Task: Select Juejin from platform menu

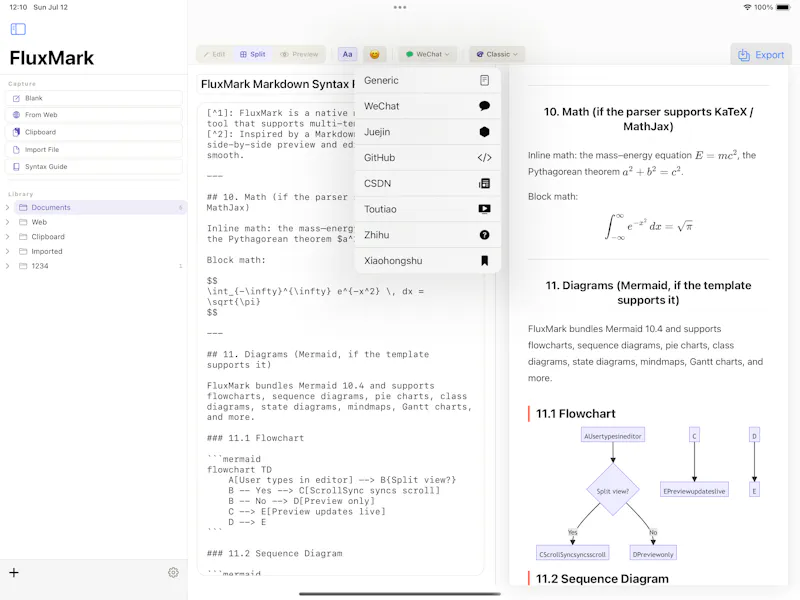Action: (427, 132)
